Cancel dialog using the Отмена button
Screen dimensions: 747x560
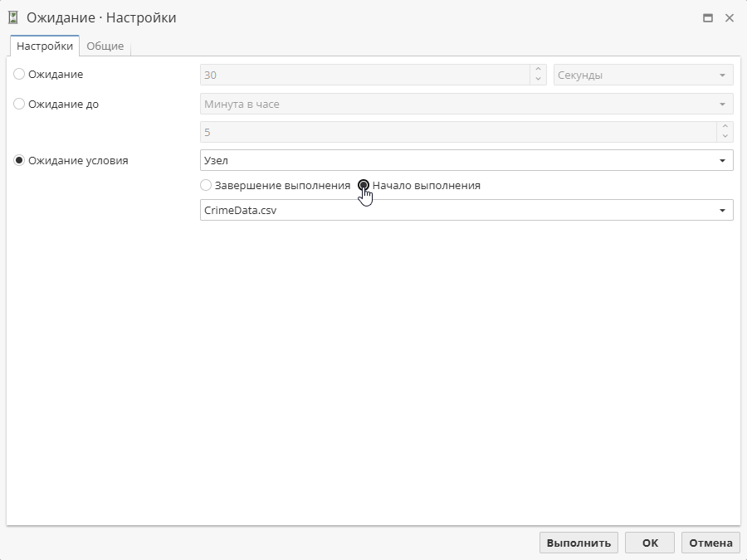710,542
